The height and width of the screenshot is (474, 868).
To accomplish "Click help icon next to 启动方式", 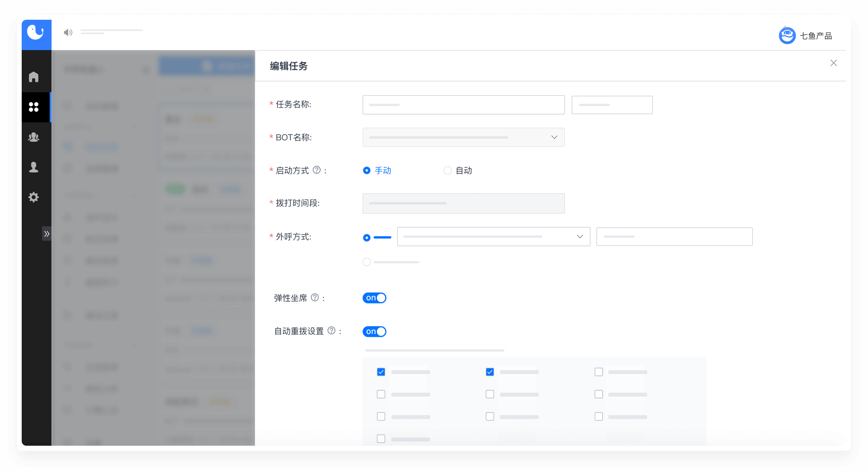I will [317, 170].
